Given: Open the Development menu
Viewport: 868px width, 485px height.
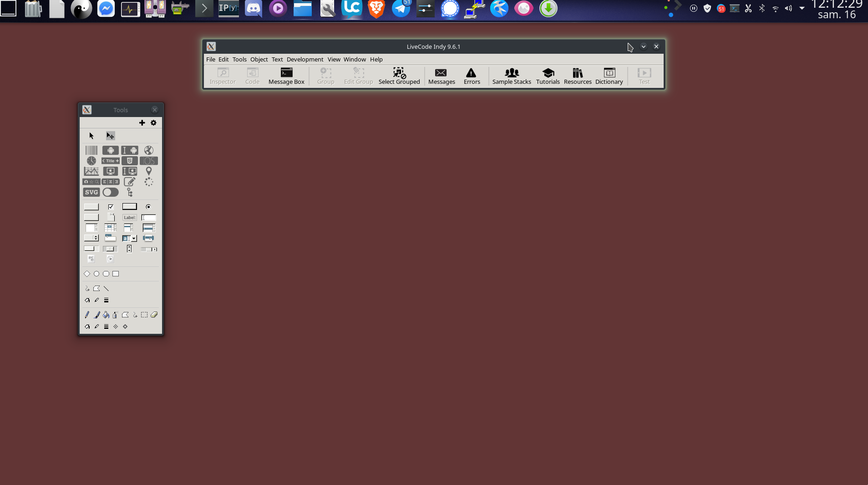Looking at the screenshot, I should tap(305, 59).
